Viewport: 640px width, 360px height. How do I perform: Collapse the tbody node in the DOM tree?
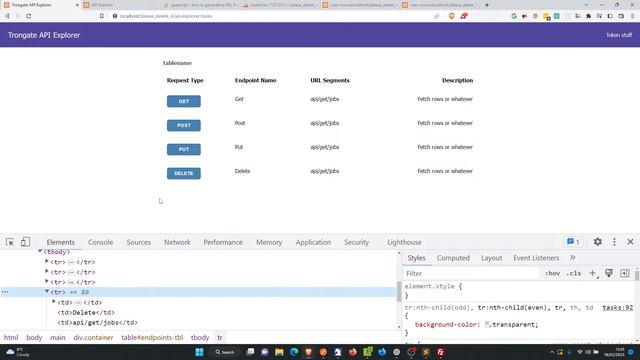coord(40,251)
